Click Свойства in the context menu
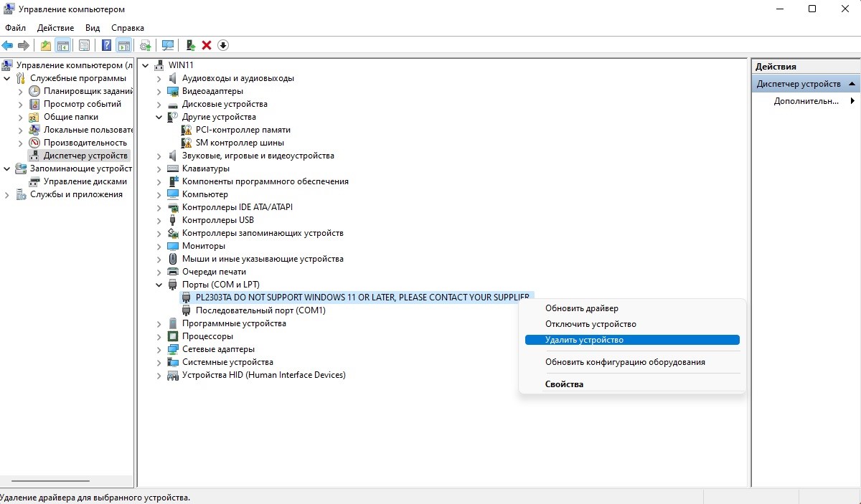The image size is (861, 504). pyautogui.click(x=564, y=384)
